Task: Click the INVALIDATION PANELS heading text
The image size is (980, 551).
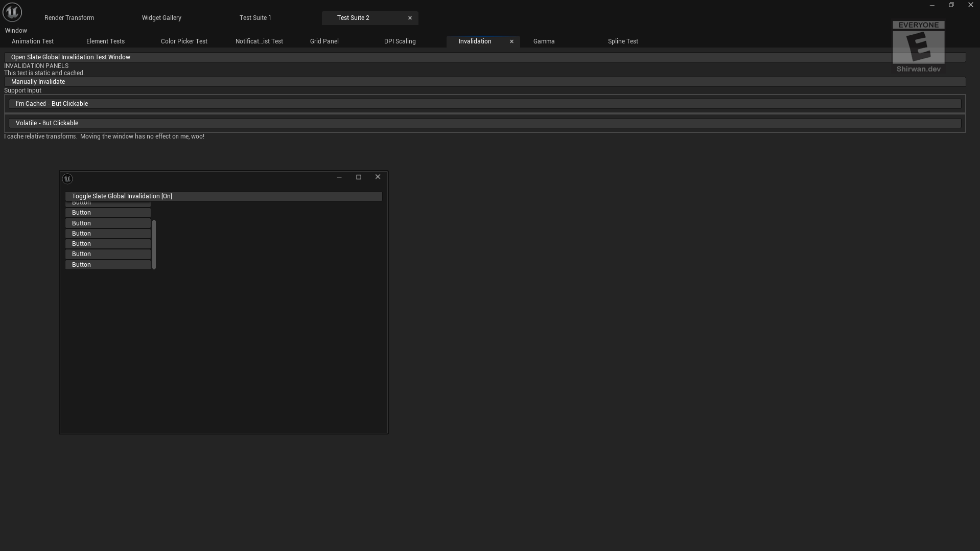Action: tap(36, 66)
